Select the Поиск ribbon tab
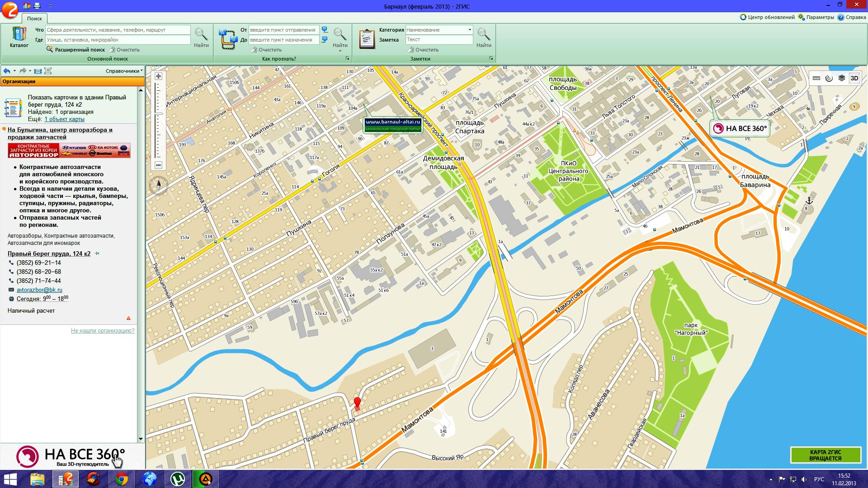This screenshot has height=488, width=868. click(34, 19)
